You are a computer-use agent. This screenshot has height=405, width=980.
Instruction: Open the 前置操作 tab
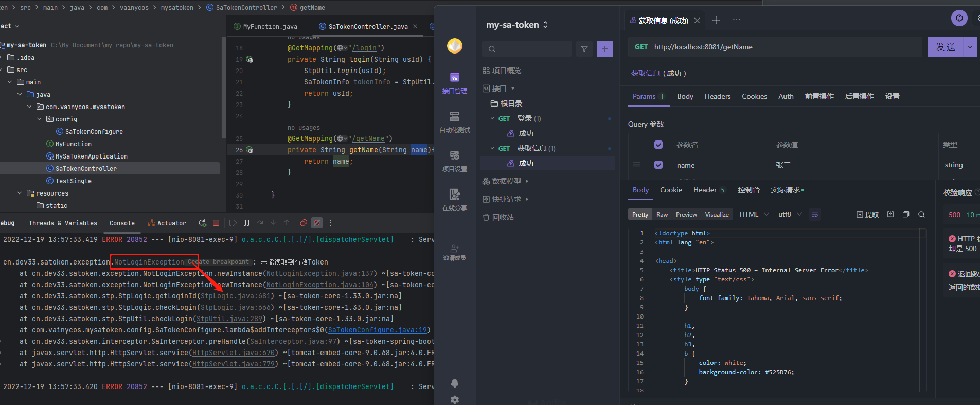point(819,97)
